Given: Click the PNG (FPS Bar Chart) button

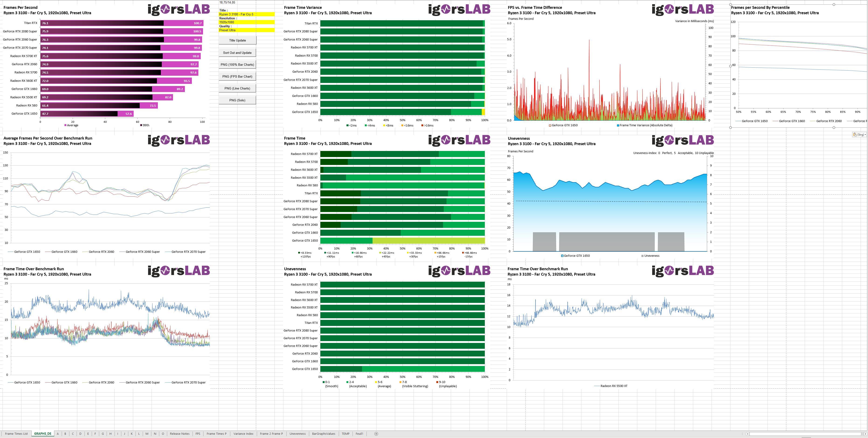Looking at the screenshot, I should (237, 76).
